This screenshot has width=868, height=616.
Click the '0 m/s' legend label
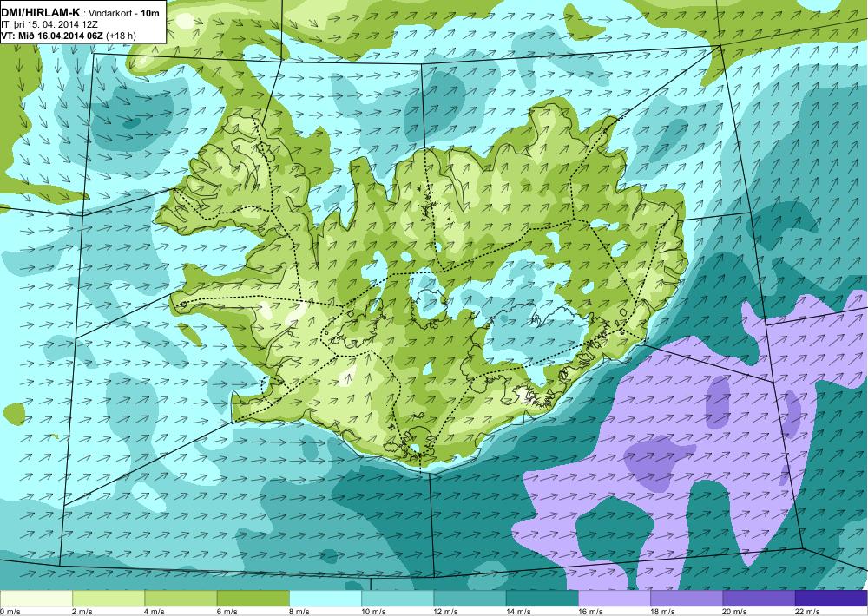click(10, 612)
